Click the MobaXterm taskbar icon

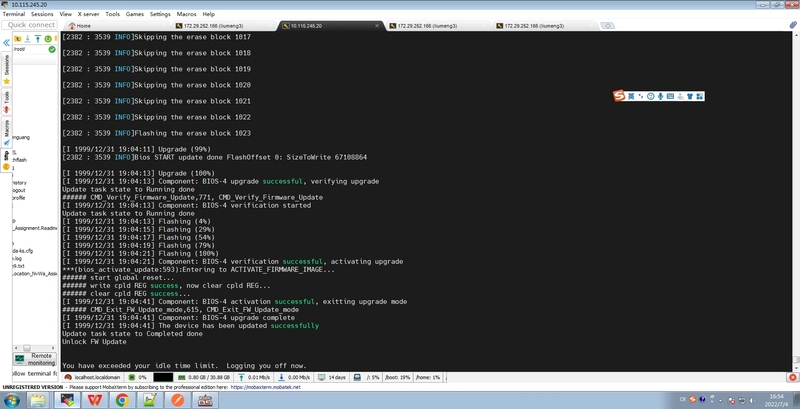point(67,400)
